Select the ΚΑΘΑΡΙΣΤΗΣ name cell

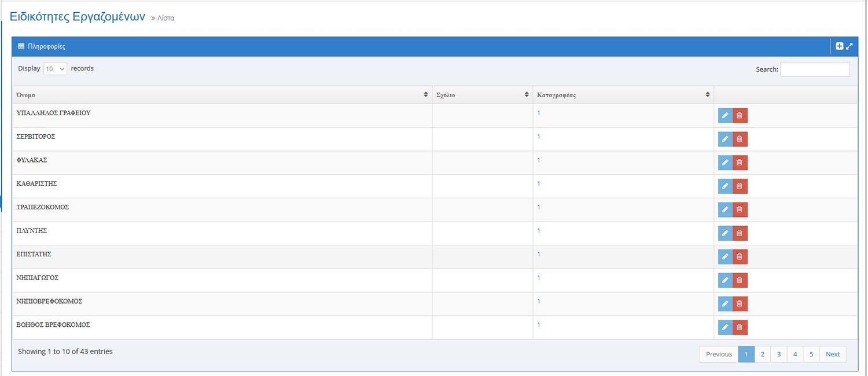click(222, 186)
